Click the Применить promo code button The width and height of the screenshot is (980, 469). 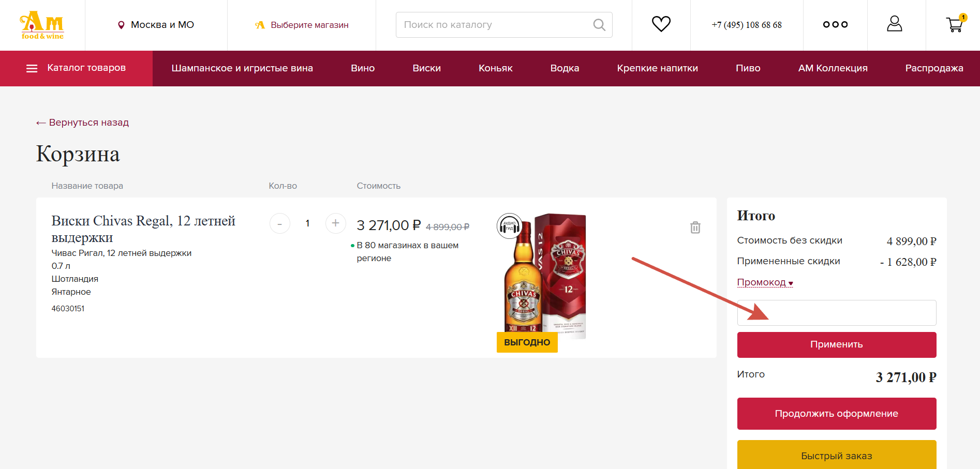837,344
